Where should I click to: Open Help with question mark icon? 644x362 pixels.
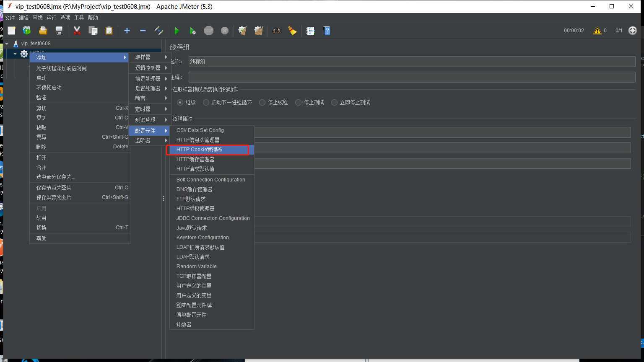click(x=327, y=31)
